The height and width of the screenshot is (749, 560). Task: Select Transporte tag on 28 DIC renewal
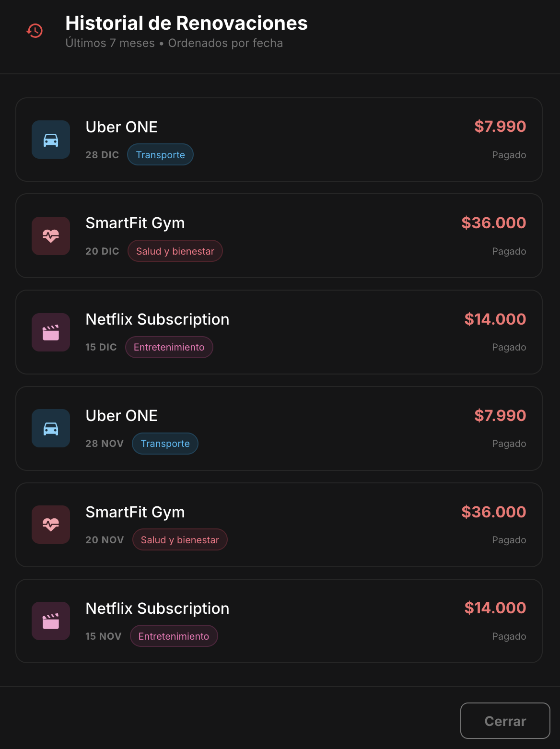click(x=160, y=155)
